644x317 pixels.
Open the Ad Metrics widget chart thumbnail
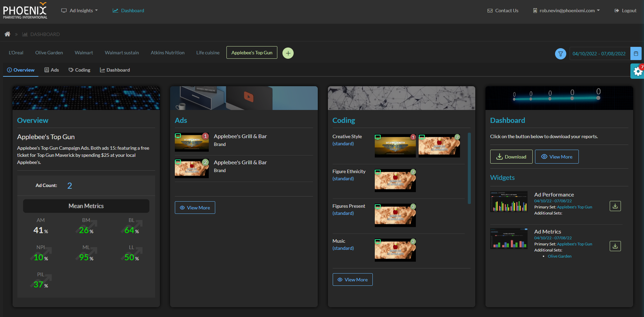[509, 239]
